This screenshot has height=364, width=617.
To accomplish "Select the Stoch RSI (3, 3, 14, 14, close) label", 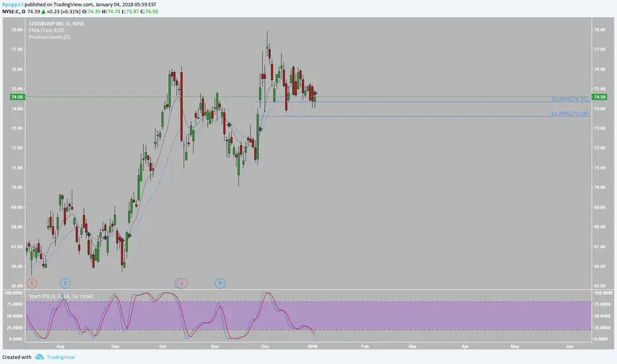I will tap(61, 296).
